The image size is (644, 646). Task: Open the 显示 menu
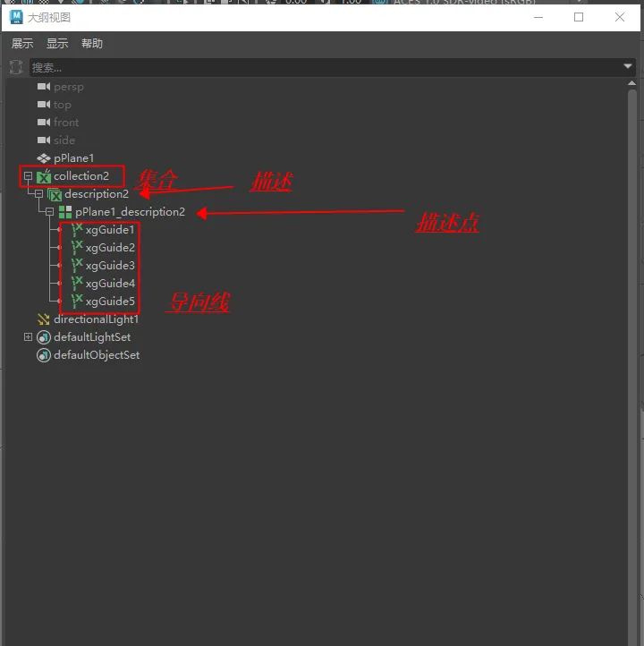[x=57, y=44]
